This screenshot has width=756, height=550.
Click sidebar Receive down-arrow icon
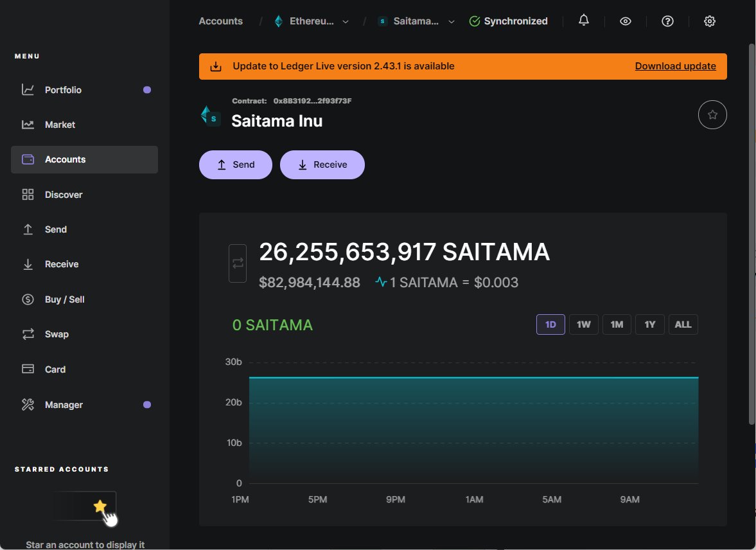[28, 264]
